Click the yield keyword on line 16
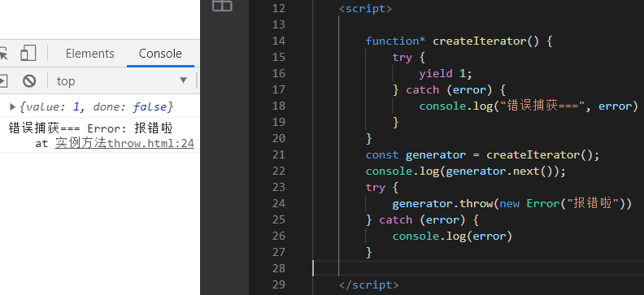This screenshot has width=644, height=295. (x=436, y=74)
